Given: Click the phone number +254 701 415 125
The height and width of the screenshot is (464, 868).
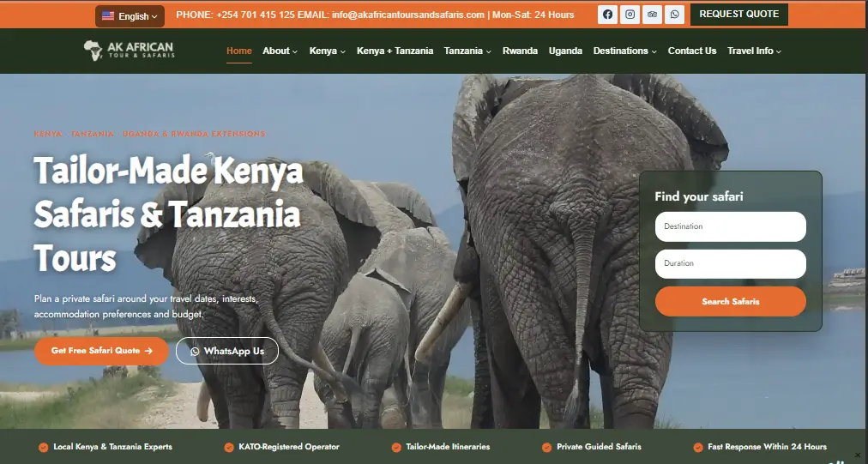Looking at the screenshot, I should 256,15.
